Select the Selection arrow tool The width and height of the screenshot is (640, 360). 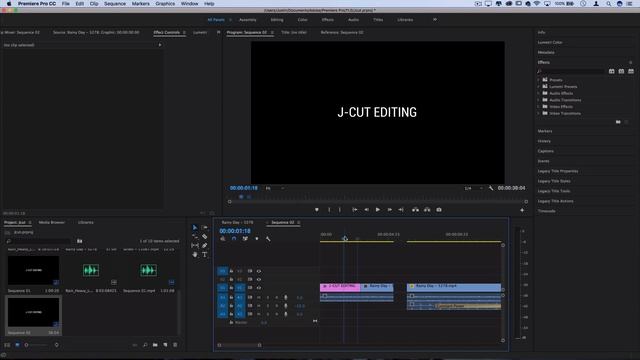(x=195, y=227)
